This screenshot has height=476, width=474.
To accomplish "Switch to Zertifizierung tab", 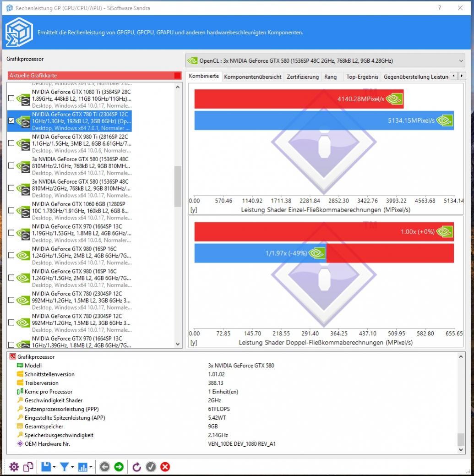I will pyautogui.click(x=303, y=77).
